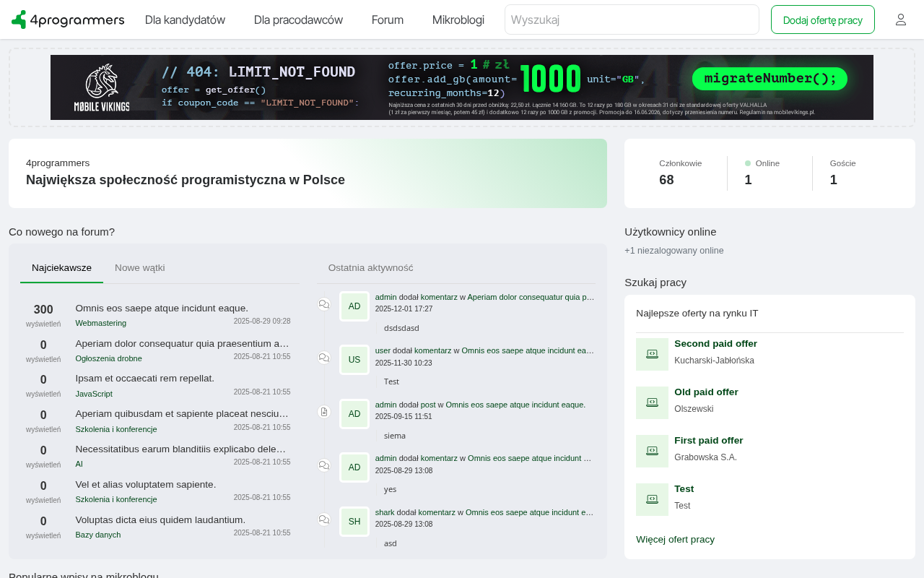
Task: Click the document icon beside the siema post
Action: pos(324,412)
